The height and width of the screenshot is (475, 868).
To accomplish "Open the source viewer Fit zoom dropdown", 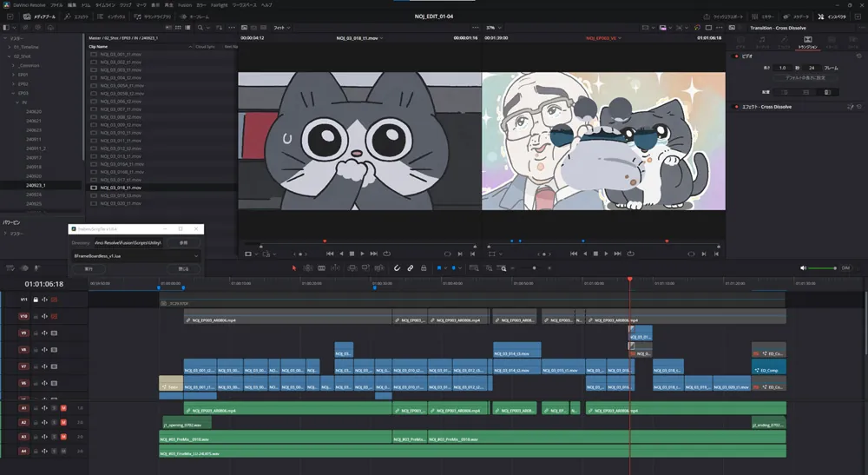I will 282,27.
